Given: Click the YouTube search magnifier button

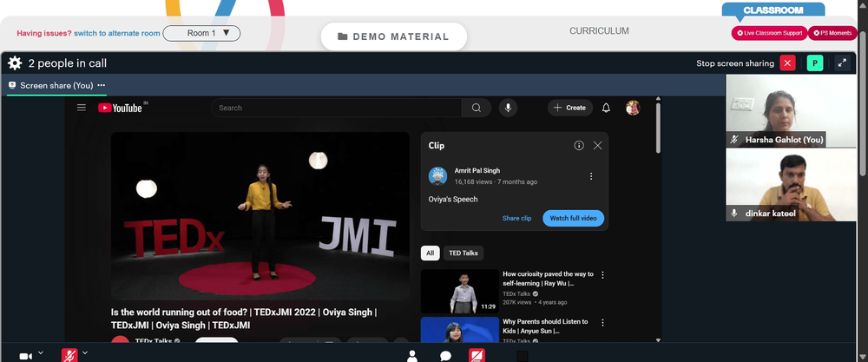Looking at the screenshot, I should (476, 108).
